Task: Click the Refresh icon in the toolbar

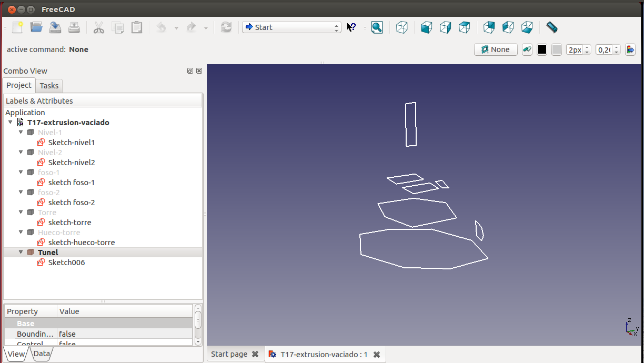Action: click(x=226, y=27)
